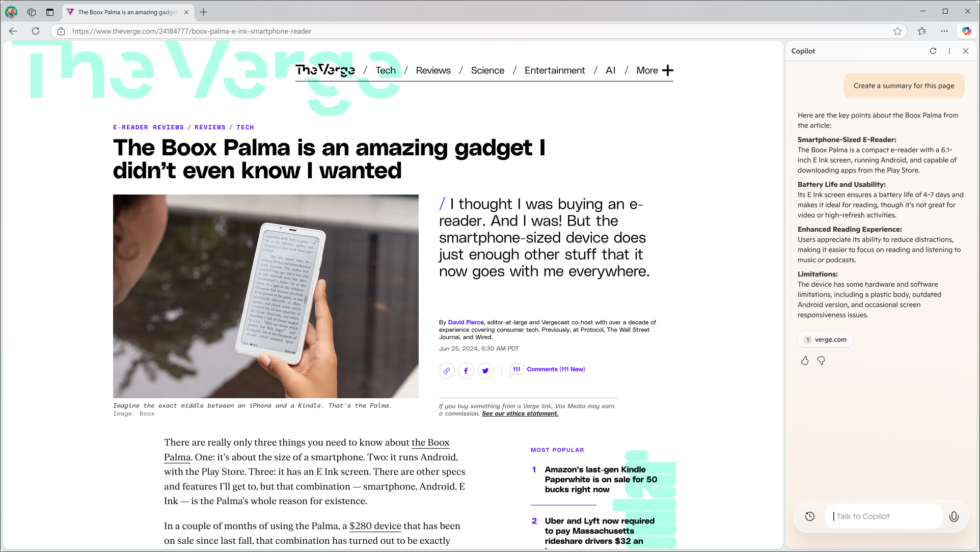Click the thumbs down icon in Copilot
This screenshot has height=552, width=980.
click(x=821, y=360)
